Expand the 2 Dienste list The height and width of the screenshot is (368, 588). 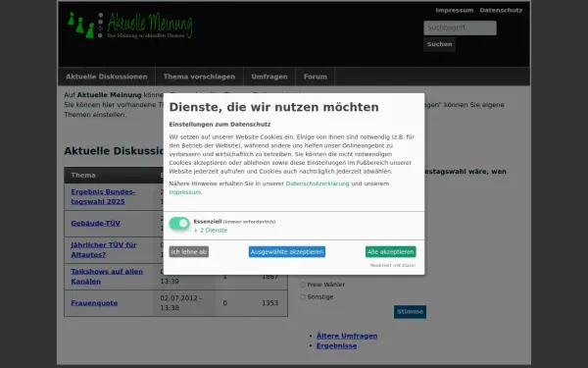pos(211,231)
